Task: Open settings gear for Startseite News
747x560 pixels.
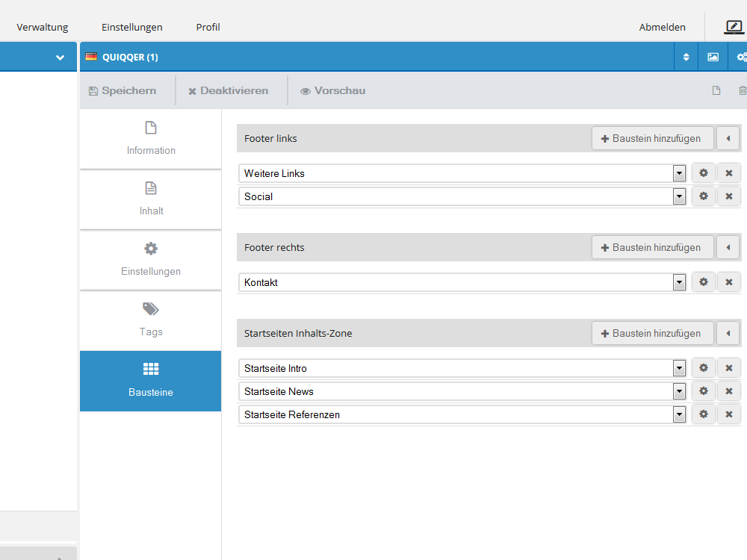Action: coord(703,391)
